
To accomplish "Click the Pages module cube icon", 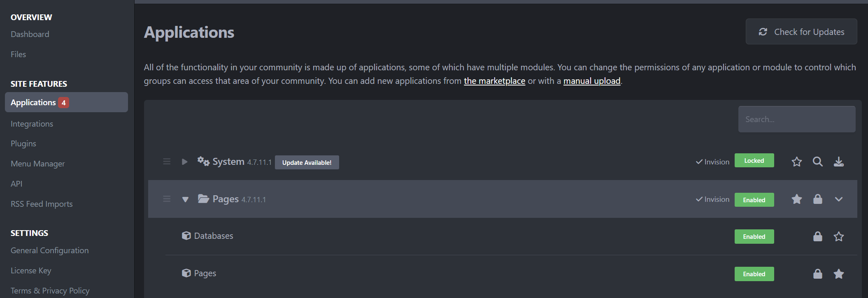I will [x=186, y=273].
